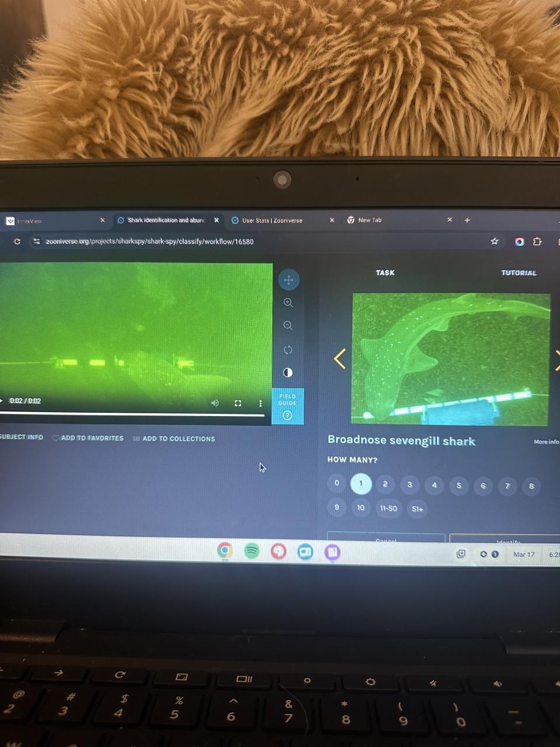Image resolution: width=560 pixels, height=747 pixels.
Task: Zoom out of the subject video
Action: coord(288,326)
